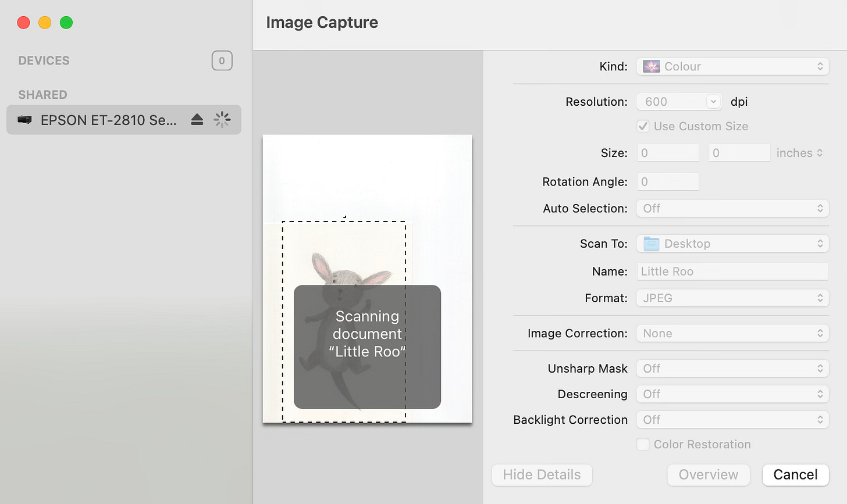The image size is (847, 504).
Task: Open the Backlight Correction dropdown
Action: (732, 420)
